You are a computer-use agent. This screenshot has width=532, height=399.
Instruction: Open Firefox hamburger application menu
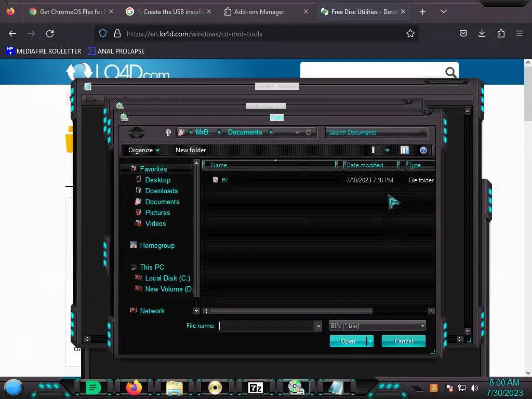point(520,33)
